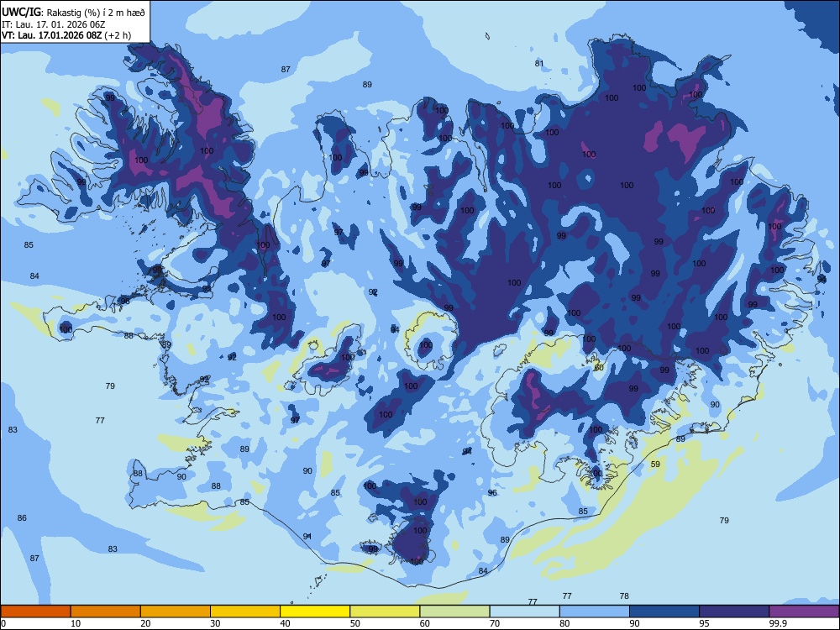840x630 pixels.
Task: Click the title text 'UWC/IG: Rakastig (%) í 2 m hæð'
Action: 73,13
